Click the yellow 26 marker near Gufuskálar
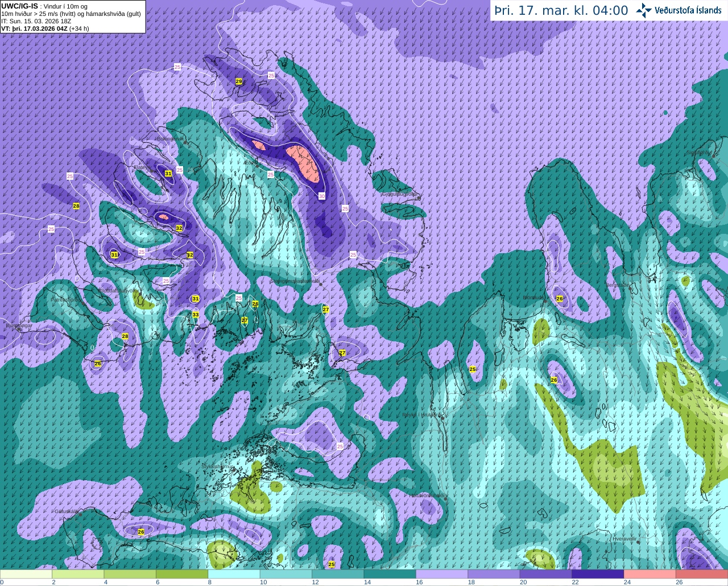This screenshot has width=728, height=586. 141,532
